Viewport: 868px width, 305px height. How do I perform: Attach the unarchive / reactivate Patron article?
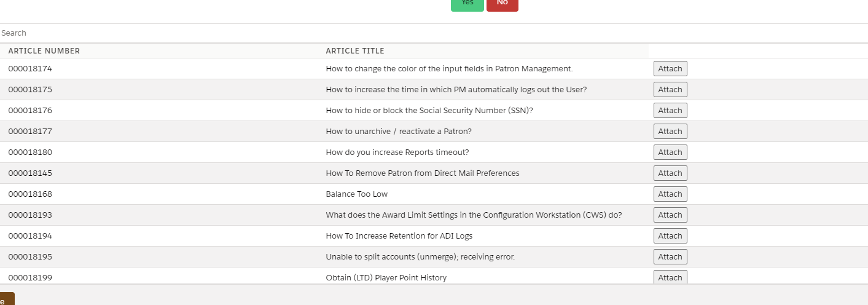[x=670, y=132]
